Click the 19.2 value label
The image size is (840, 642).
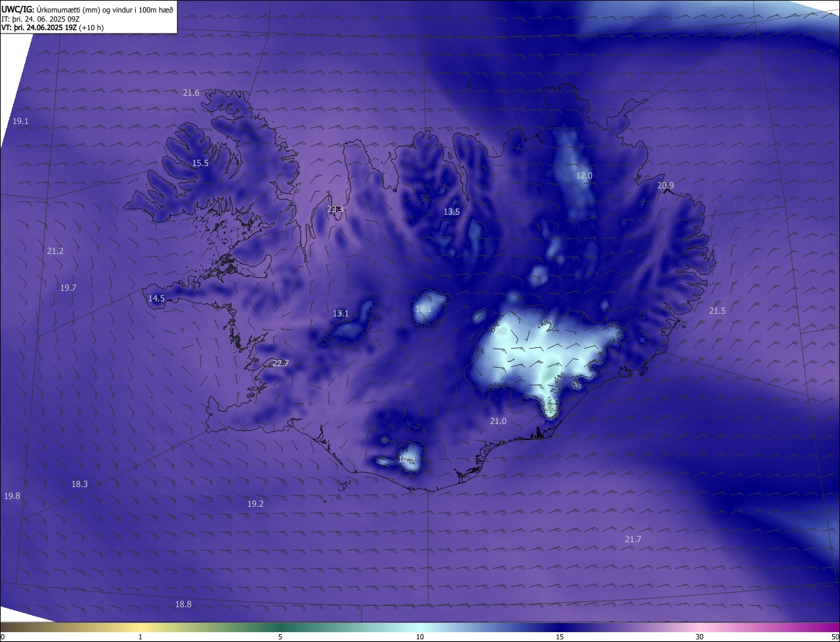255,504
